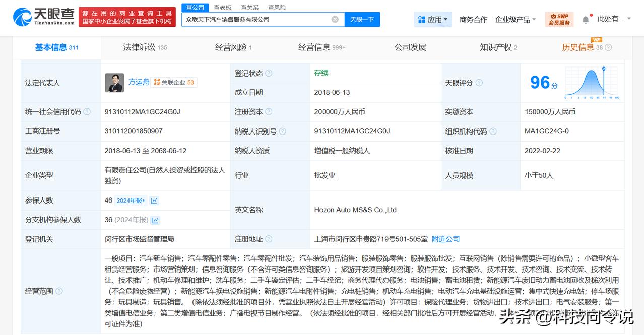The image size is (644, 335).
Task: Clear the search box text
Action: [335, 19]
